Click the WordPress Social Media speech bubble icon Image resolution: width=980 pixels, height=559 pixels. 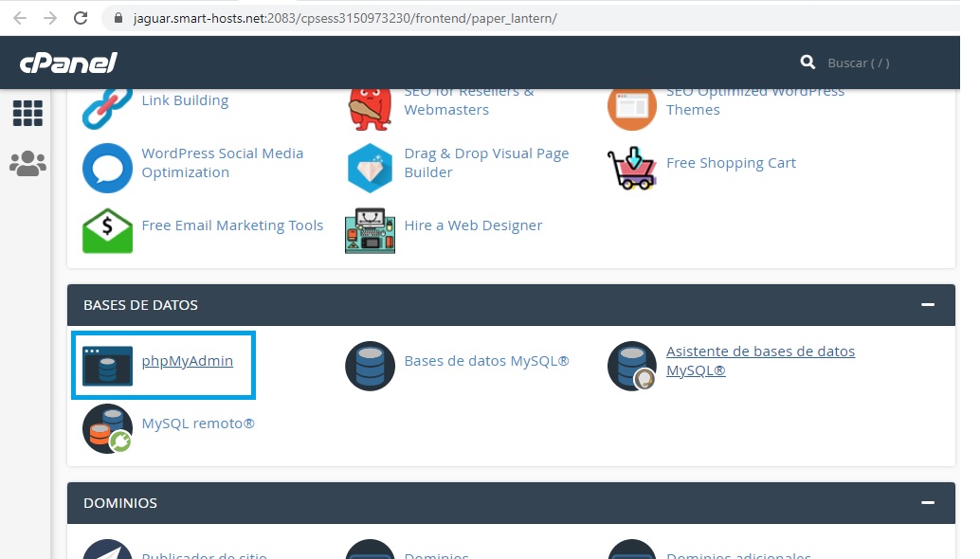(107, 168)
